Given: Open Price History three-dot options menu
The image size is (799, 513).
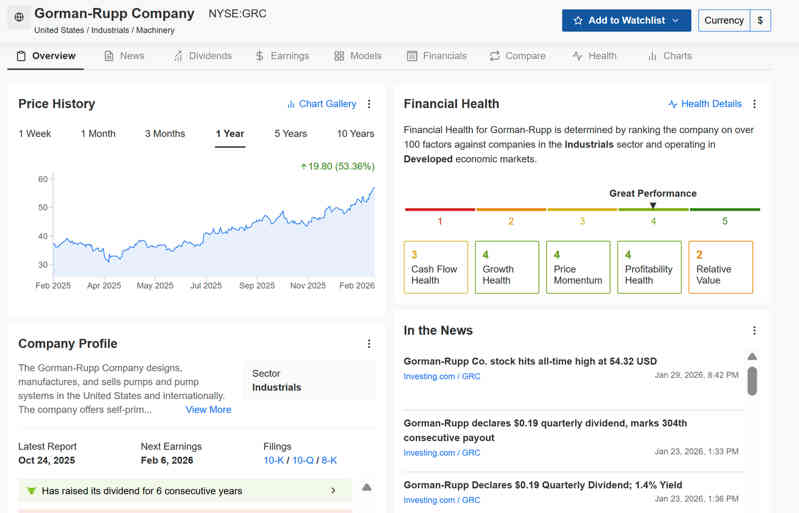Looking at the screenshot, I should click(x=369, y=104).
